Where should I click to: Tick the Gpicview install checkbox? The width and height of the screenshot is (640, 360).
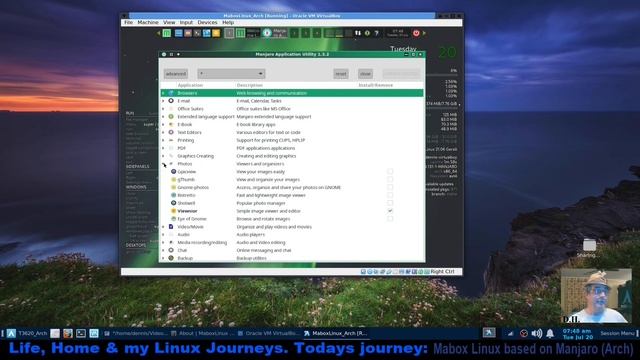(x=390, y=172)
